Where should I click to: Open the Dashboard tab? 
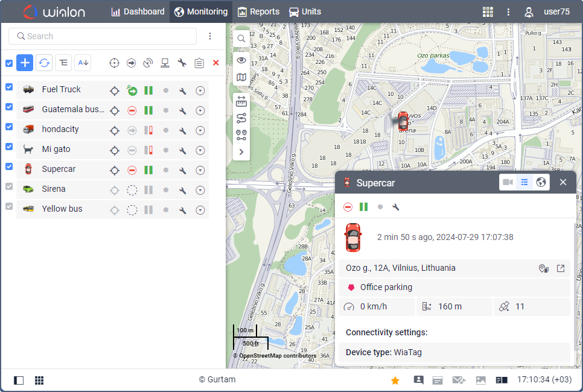(x=138, y=11)
